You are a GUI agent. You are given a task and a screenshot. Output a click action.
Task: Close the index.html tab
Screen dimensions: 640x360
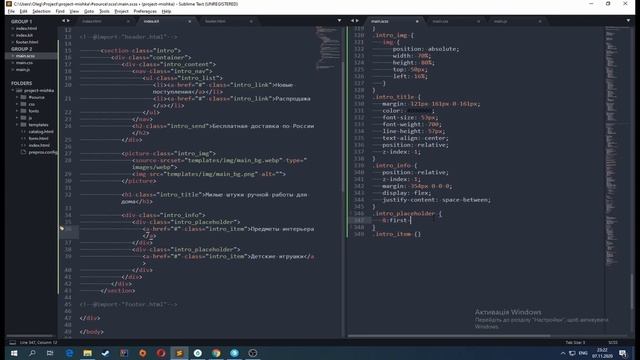(x=128, y=21)
